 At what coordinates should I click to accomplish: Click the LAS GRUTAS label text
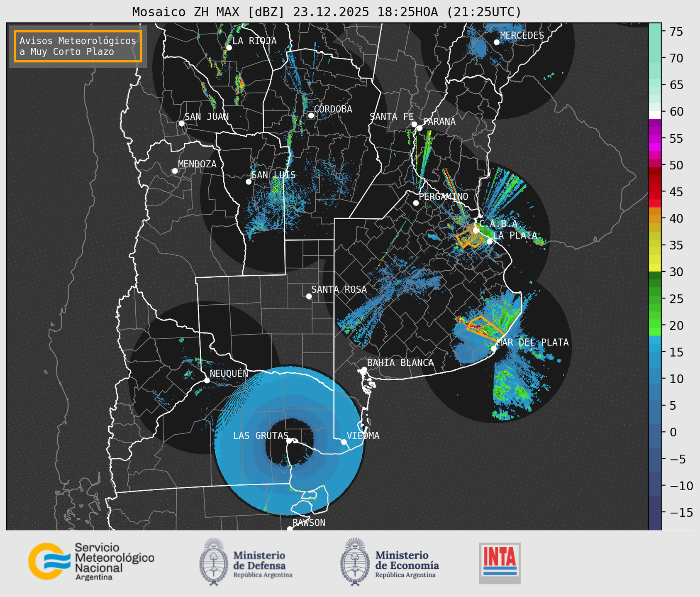click(261, 436)
